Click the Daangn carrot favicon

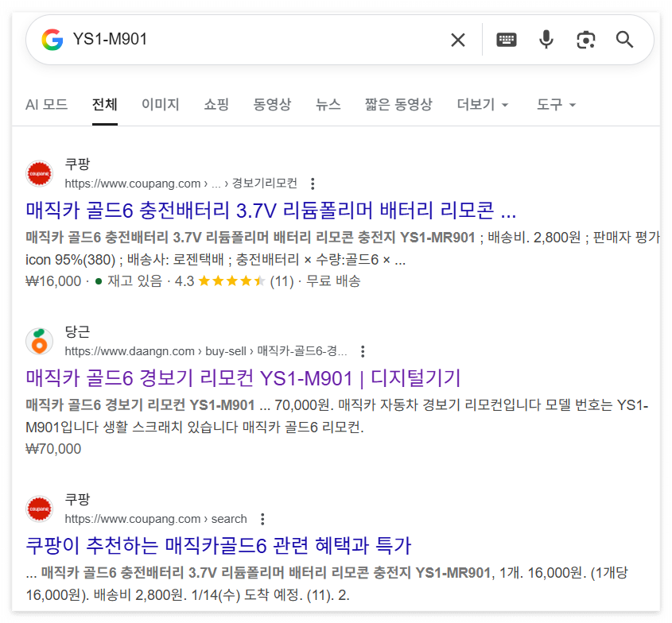[x=39, y=341]
